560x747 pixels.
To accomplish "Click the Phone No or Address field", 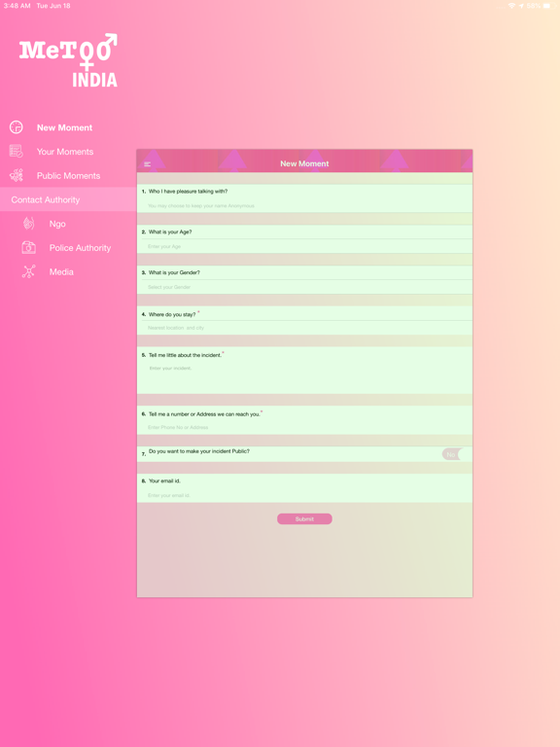I will coord(304,427).
